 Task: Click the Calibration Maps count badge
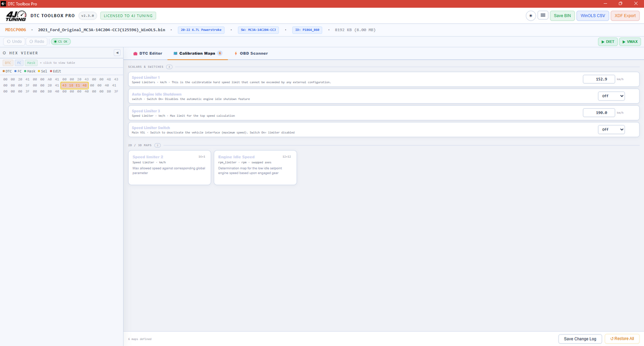220,53
